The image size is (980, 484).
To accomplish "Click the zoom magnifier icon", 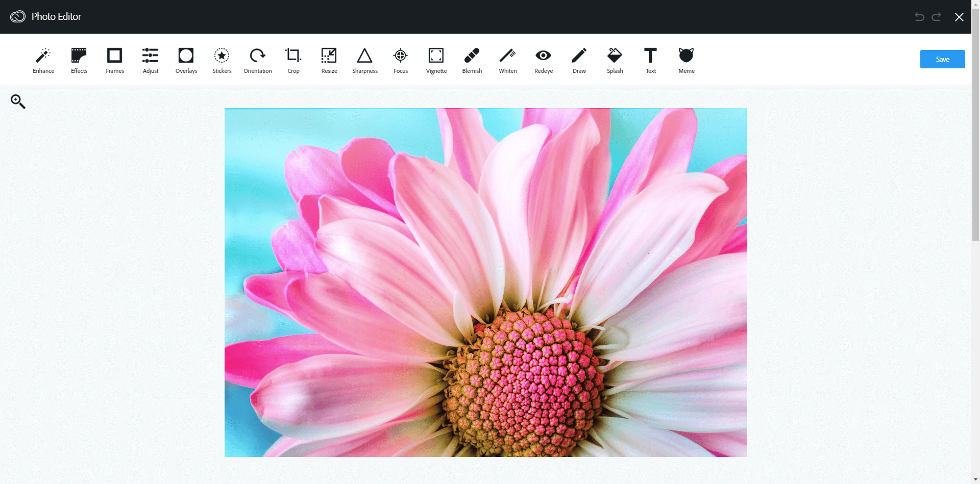I will tap(18, 101).
